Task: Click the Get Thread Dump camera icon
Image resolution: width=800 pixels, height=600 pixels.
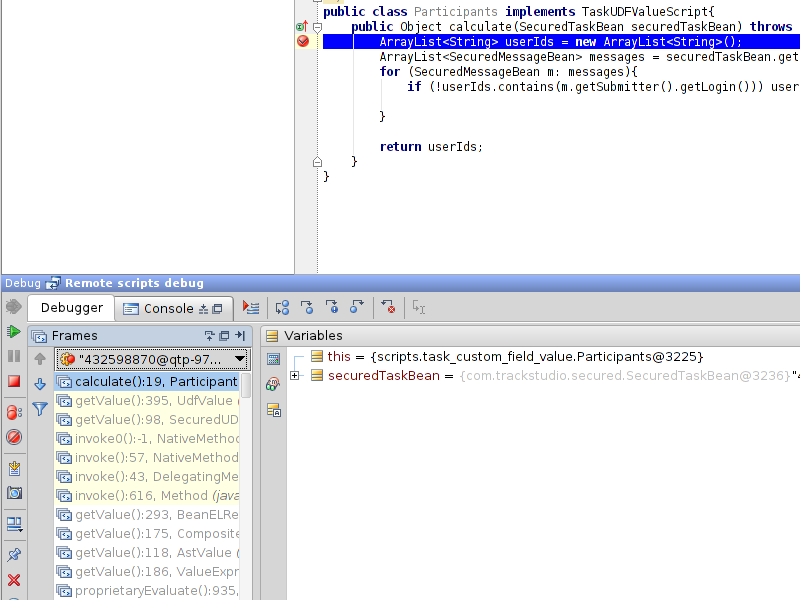Action: [x=14, y=493]
